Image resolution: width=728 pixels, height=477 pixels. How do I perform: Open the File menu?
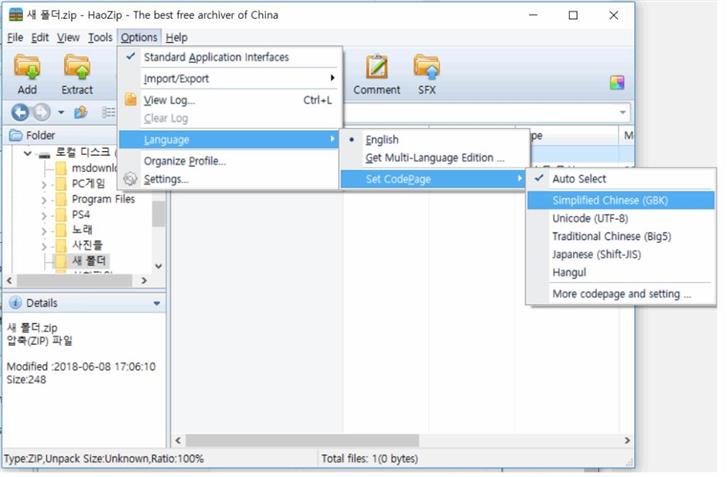(x=15, y=38)
